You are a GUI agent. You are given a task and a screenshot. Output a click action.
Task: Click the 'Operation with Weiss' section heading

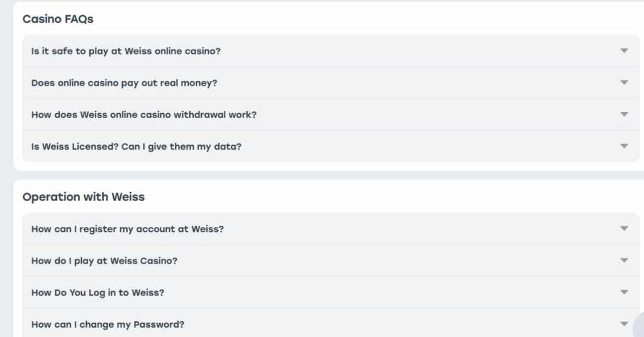coord(84,197)
